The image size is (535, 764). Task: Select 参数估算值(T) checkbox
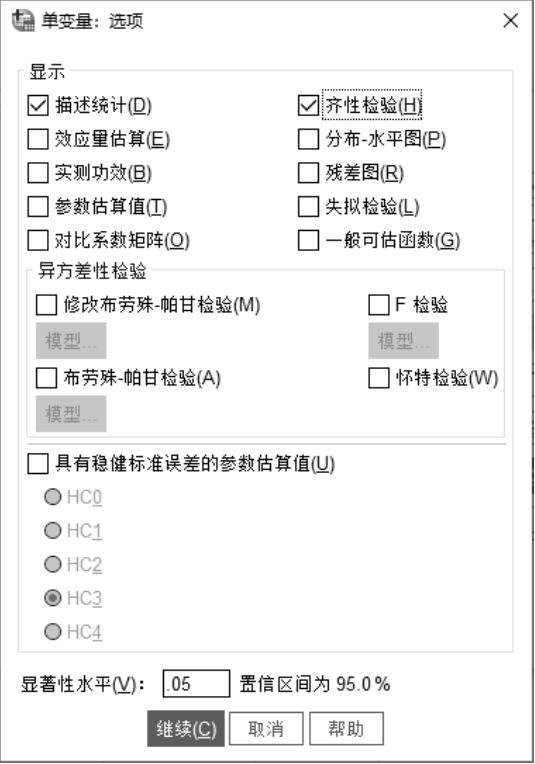pos(38,206)
